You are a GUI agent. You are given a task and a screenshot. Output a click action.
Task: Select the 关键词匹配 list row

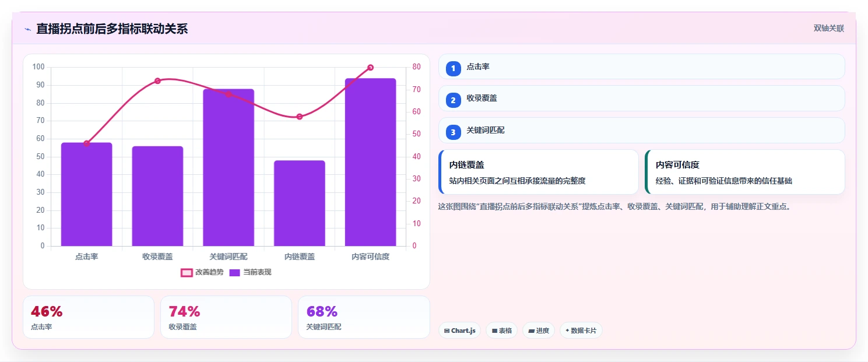[x=641, y=130]
